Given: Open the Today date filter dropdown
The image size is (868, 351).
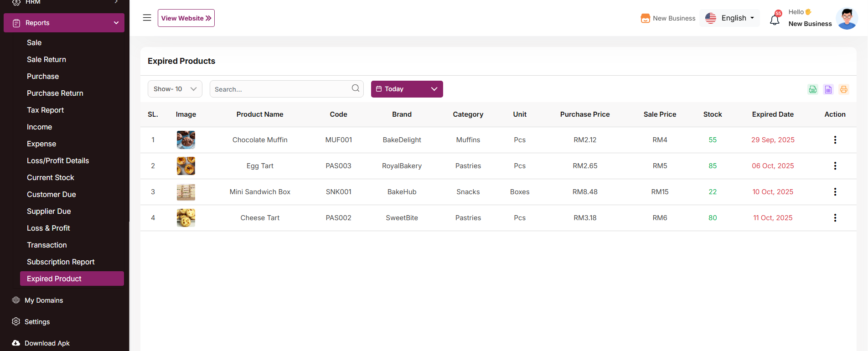Looking at the screenshot, I should (x=407, y=89).
